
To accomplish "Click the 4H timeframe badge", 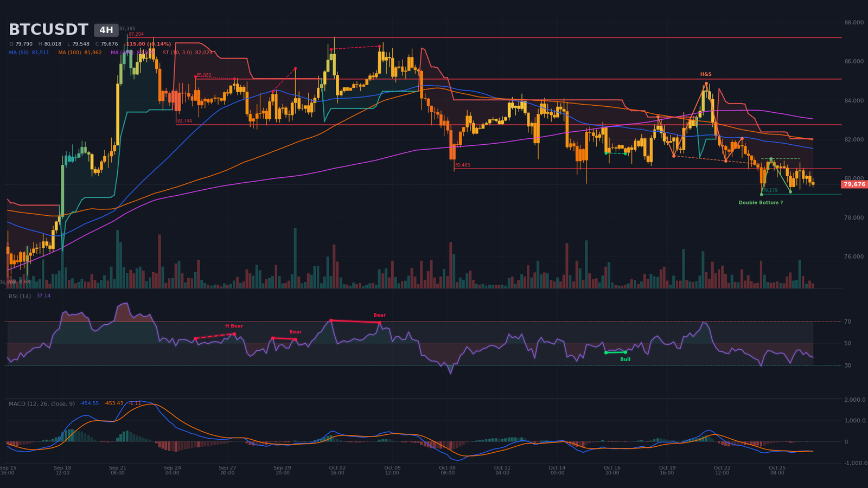I will [106, 30].
